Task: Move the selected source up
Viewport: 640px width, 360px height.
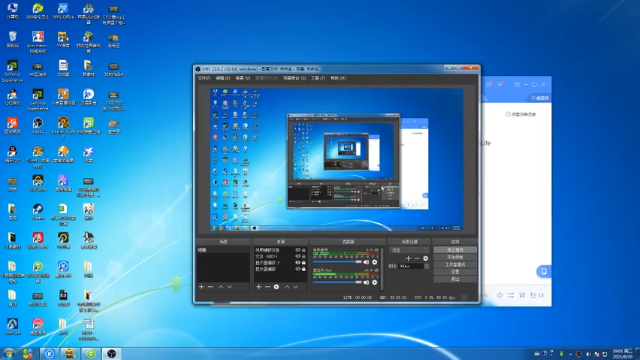Action: [x=287, y=287]
